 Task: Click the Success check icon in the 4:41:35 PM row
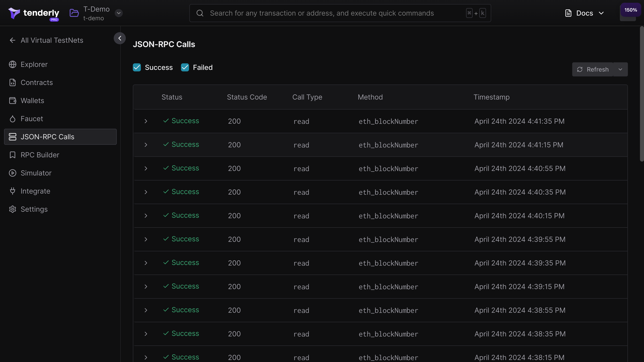coord(166,121)
